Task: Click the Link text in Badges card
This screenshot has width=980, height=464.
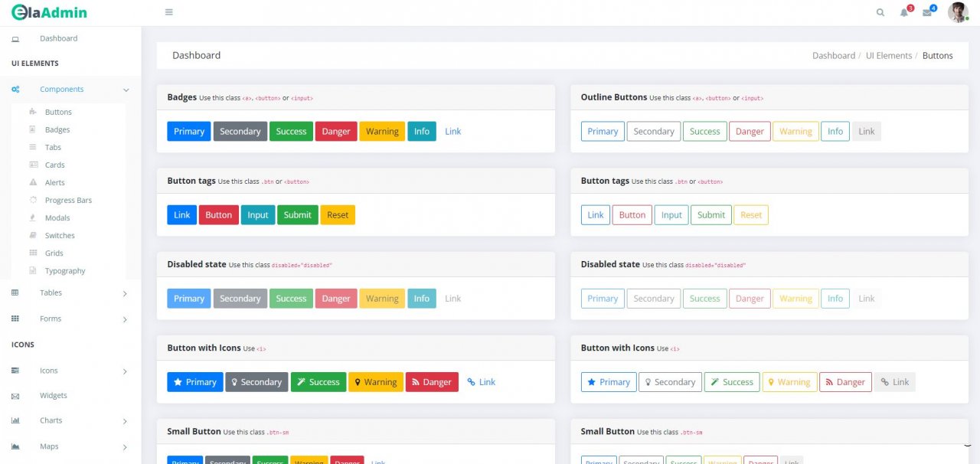Action: click(x=453, y=131)
